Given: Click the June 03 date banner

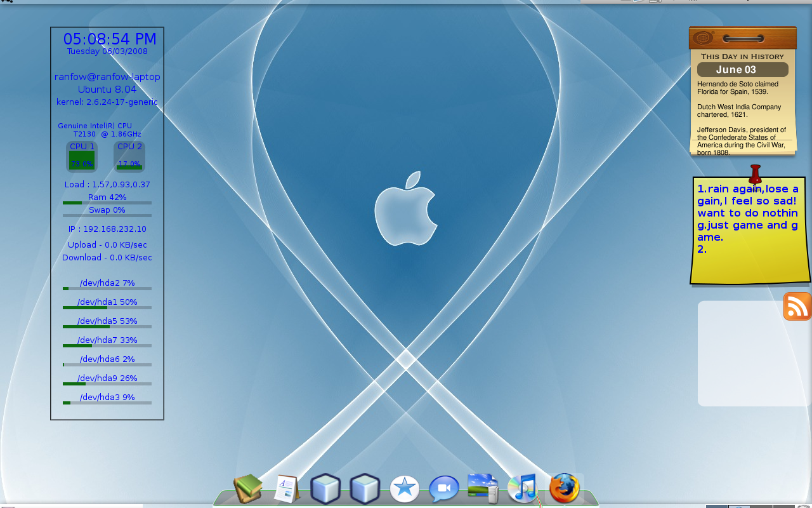Looking at the screenshot, I should pyautogui.click(x=742, y=70).
